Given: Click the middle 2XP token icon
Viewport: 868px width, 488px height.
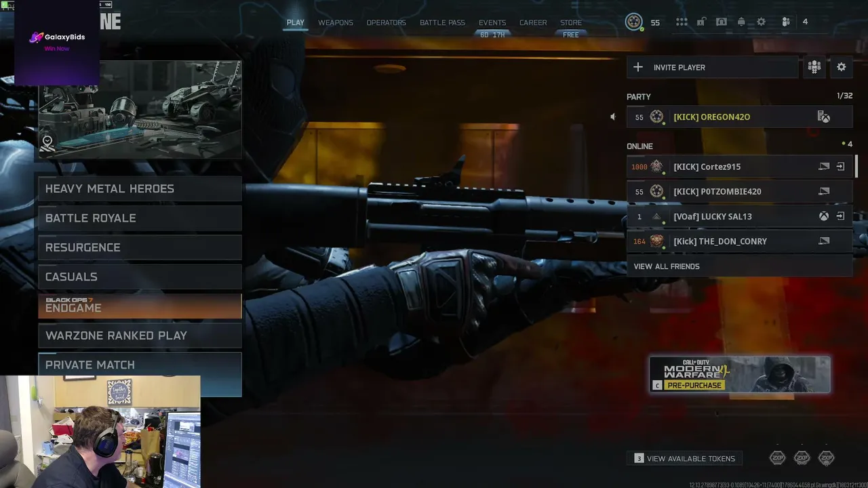Looking at the screenshot, I should click(802, 458).
